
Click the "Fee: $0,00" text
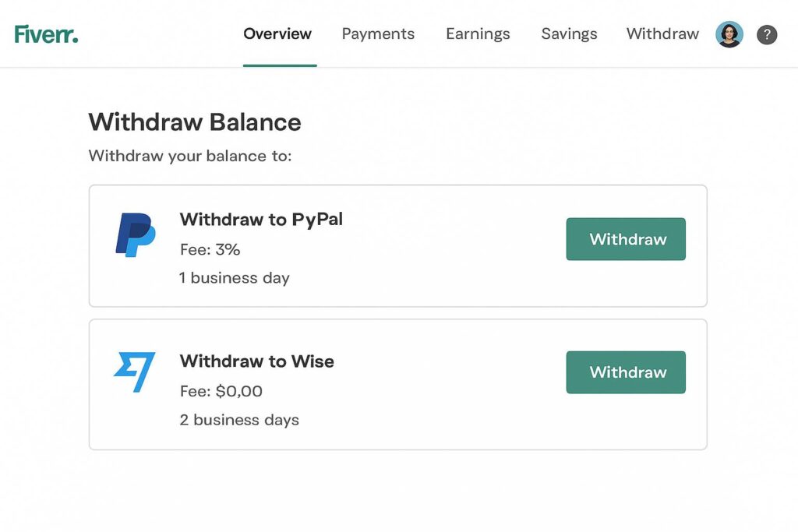click(x=221, y=391)
